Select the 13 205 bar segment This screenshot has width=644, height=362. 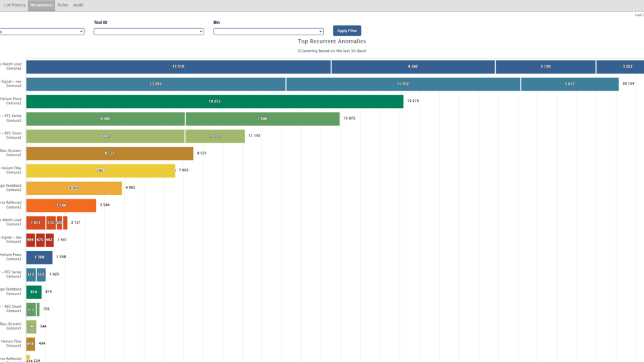(156, 84)
